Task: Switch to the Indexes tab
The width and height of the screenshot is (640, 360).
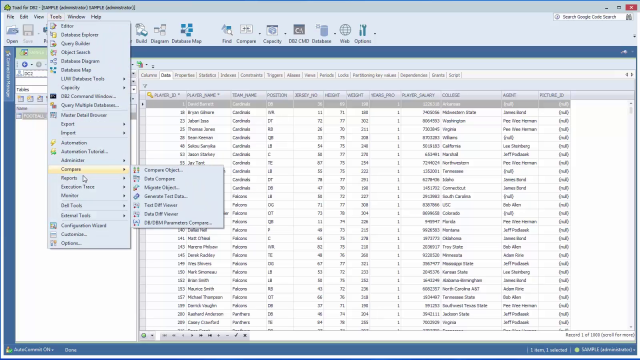Action: 228,75
